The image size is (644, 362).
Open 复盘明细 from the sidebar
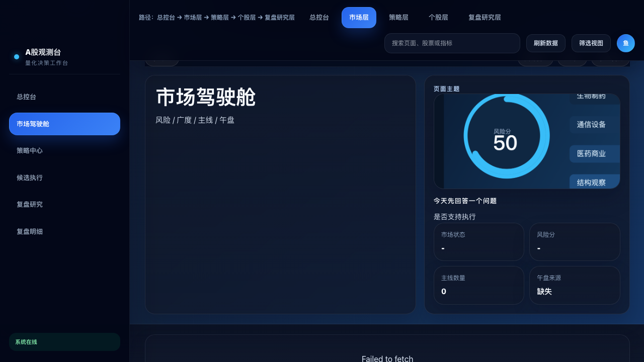pos(64,231)
